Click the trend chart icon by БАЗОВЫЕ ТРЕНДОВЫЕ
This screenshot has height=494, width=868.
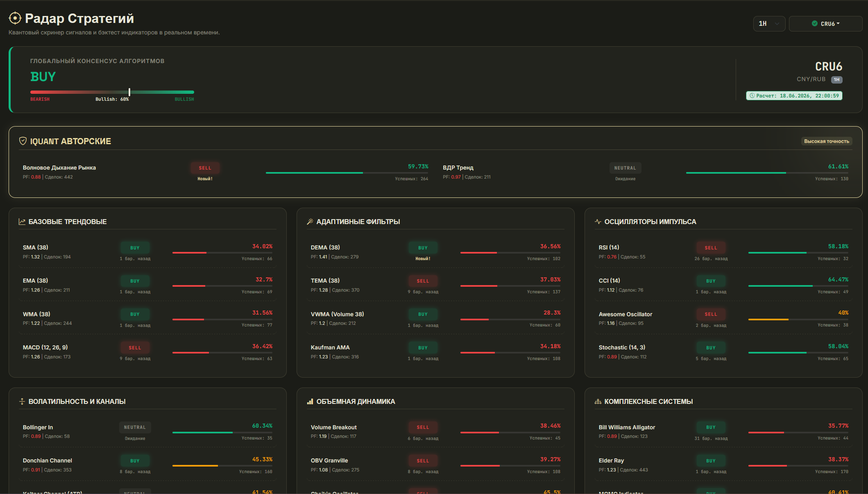[22, 222]
